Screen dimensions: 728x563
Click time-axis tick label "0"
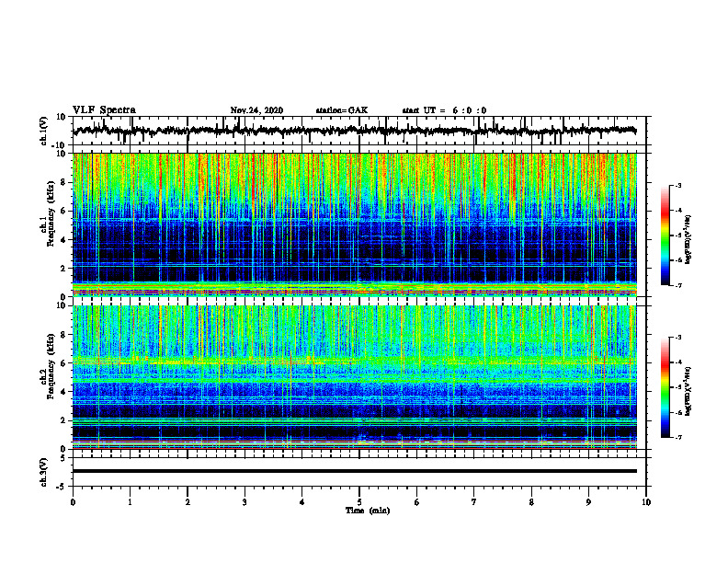coord(73,502)
